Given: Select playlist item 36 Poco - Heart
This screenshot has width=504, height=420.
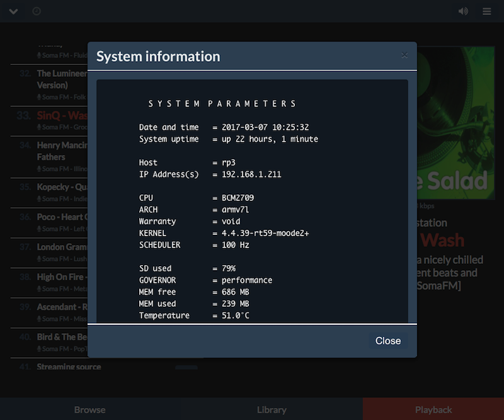Looking at the screenshot, I should coord(49,222).
